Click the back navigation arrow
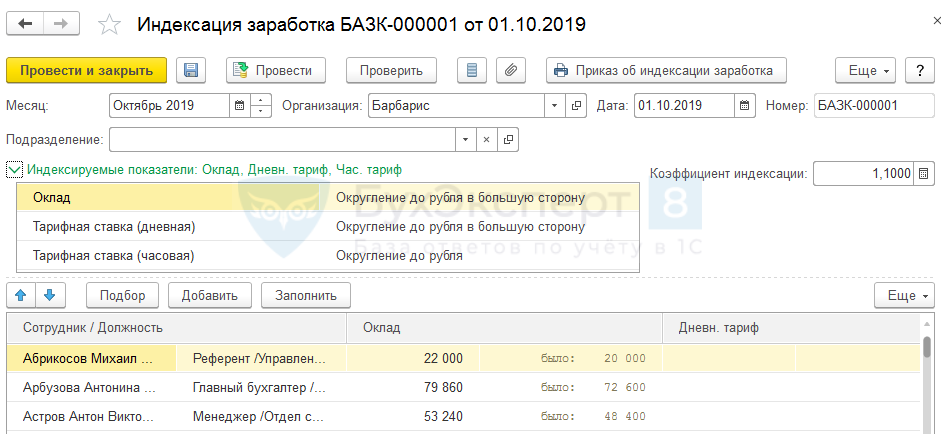 [25, 23]
